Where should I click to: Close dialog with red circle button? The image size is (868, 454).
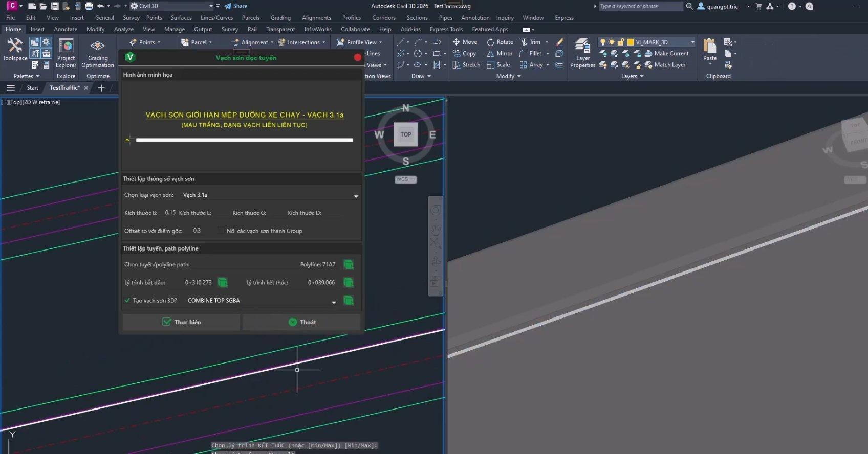coord(357,57)
